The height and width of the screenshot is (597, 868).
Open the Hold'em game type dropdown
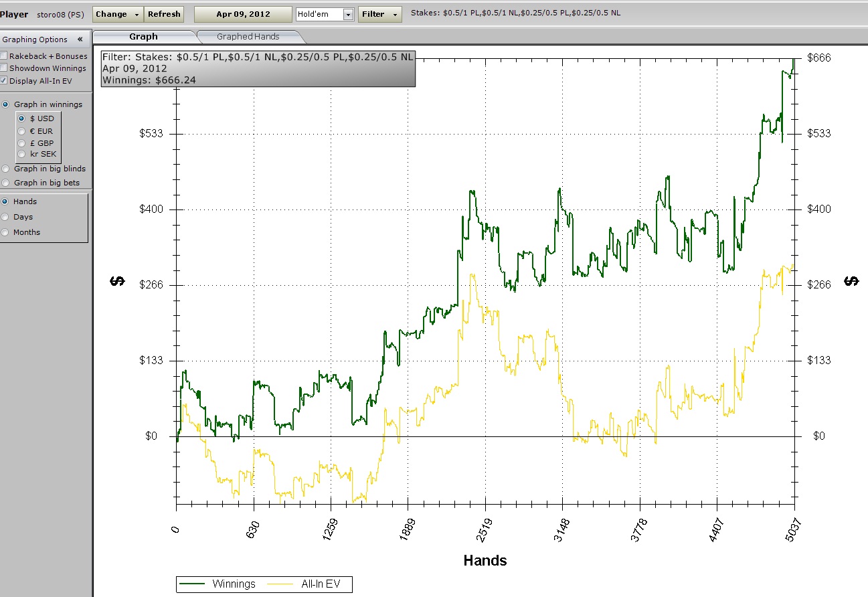coord(348,15)
